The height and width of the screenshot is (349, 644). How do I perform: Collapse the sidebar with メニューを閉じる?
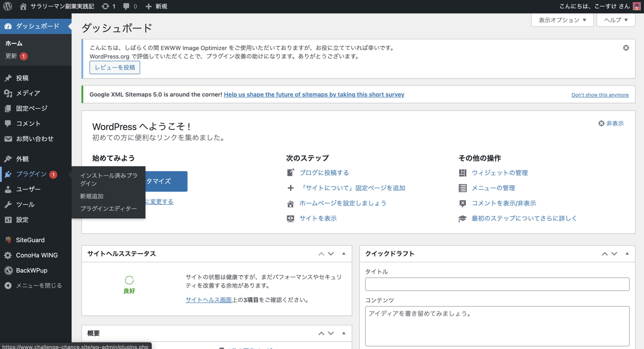pos(39,285)
